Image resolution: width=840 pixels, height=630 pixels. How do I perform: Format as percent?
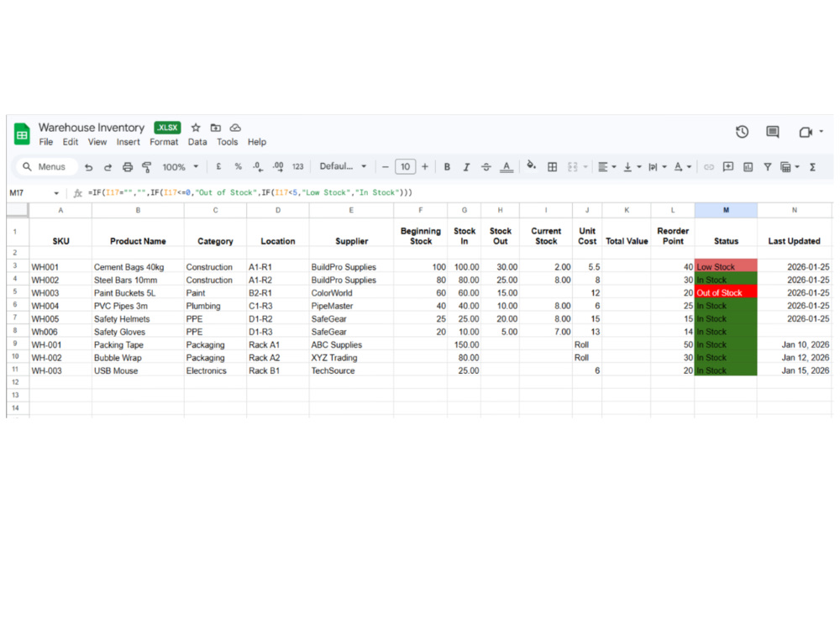tap(238, 166)
